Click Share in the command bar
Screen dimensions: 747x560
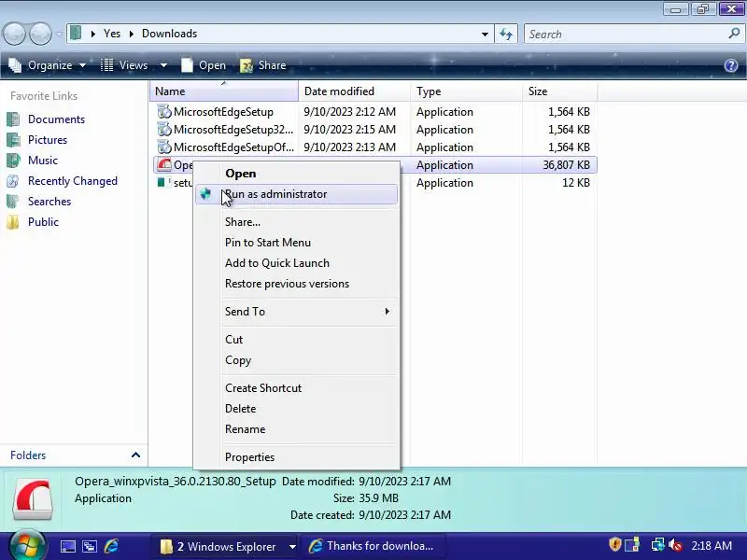coord(263,65)
